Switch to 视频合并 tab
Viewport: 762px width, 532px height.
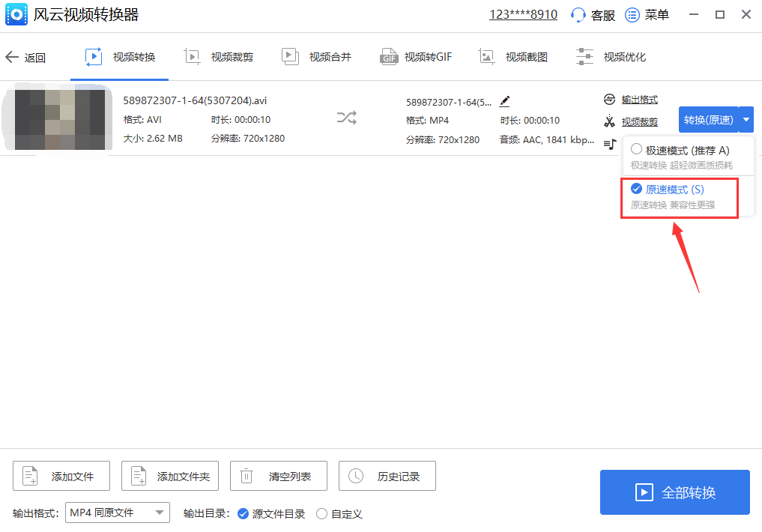tap(316, 58)
